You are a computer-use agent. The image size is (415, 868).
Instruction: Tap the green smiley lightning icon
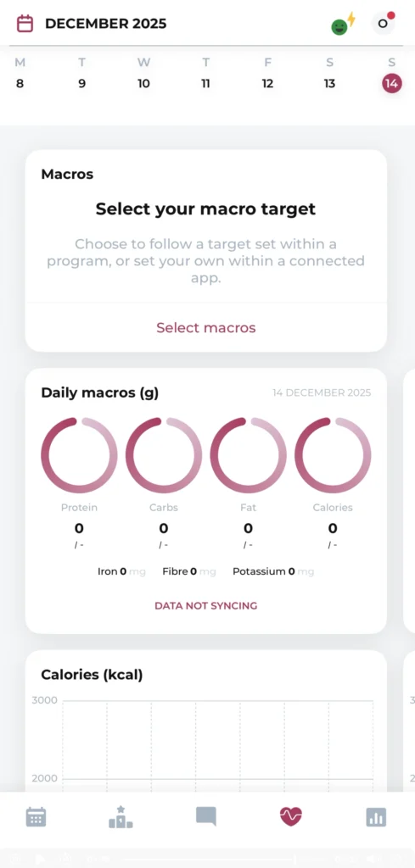tap(343, 25)
